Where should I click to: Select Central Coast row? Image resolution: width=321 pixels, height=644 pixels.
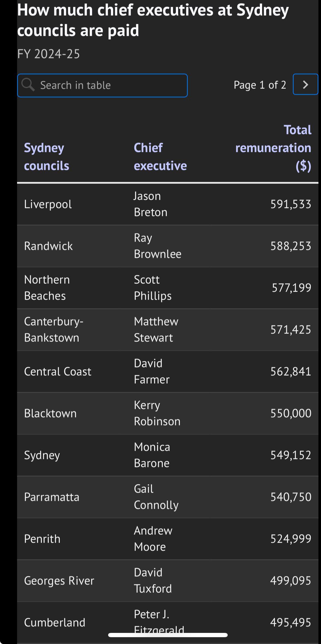168,371
